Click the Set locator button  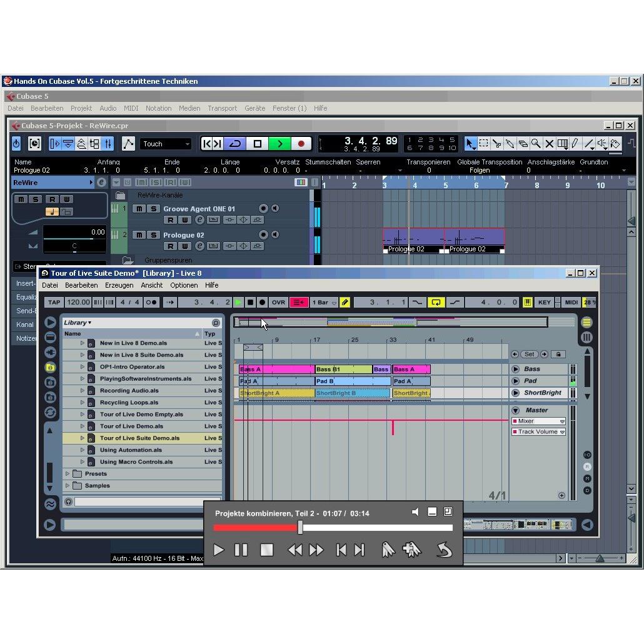click(530, 354)
